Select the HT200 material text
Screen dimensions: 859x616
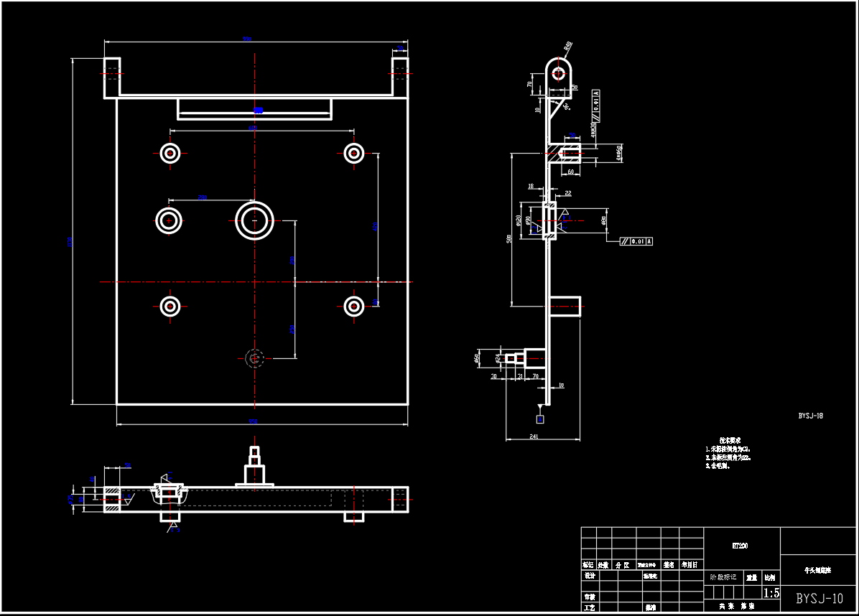[740, 546]
